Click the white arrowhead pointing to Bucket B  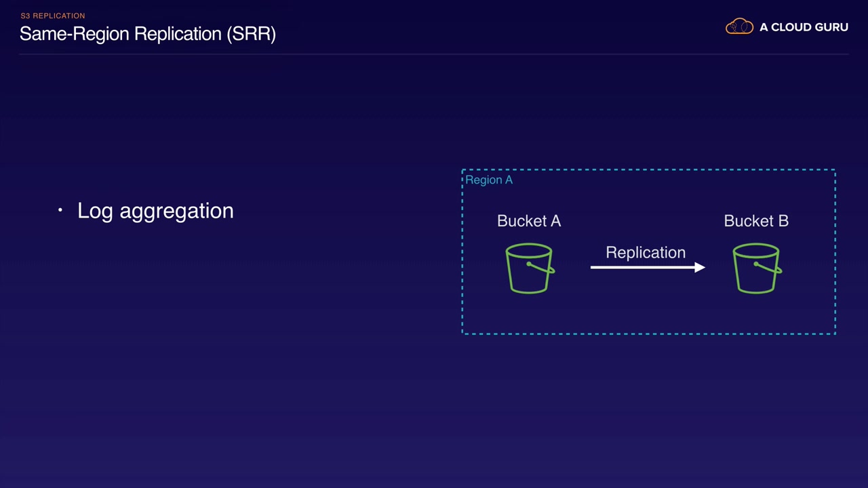pos(700,267)
